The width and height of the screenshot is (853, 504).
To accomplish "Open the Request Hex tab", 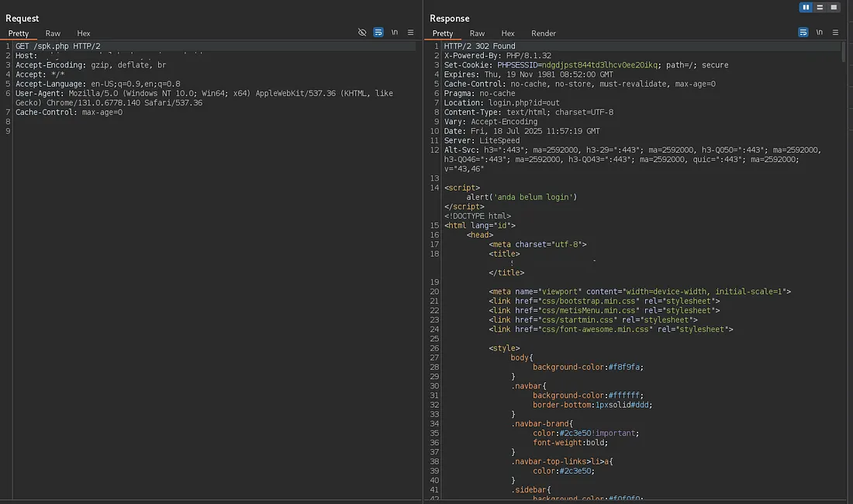I will (x=84, y=33).
